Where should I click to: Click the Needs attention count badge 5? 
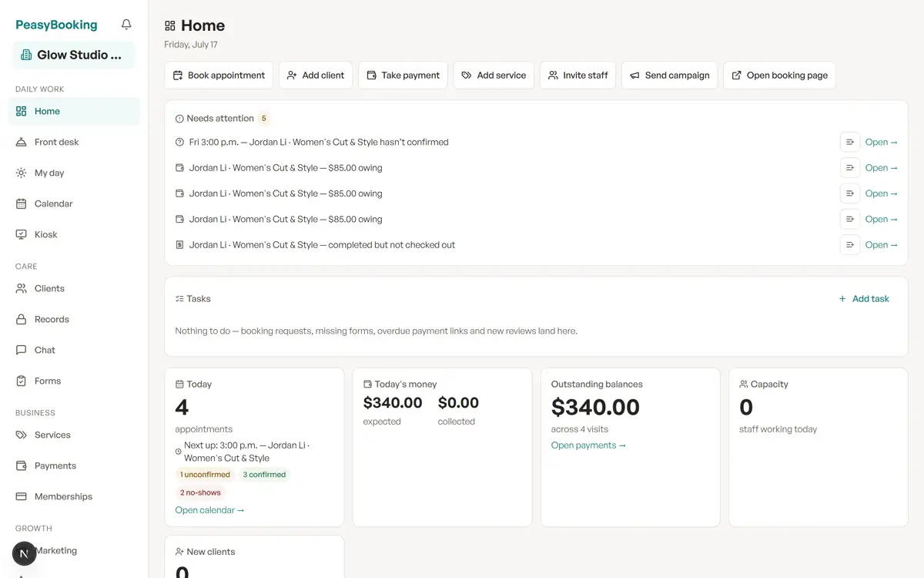tap(264, 119)
